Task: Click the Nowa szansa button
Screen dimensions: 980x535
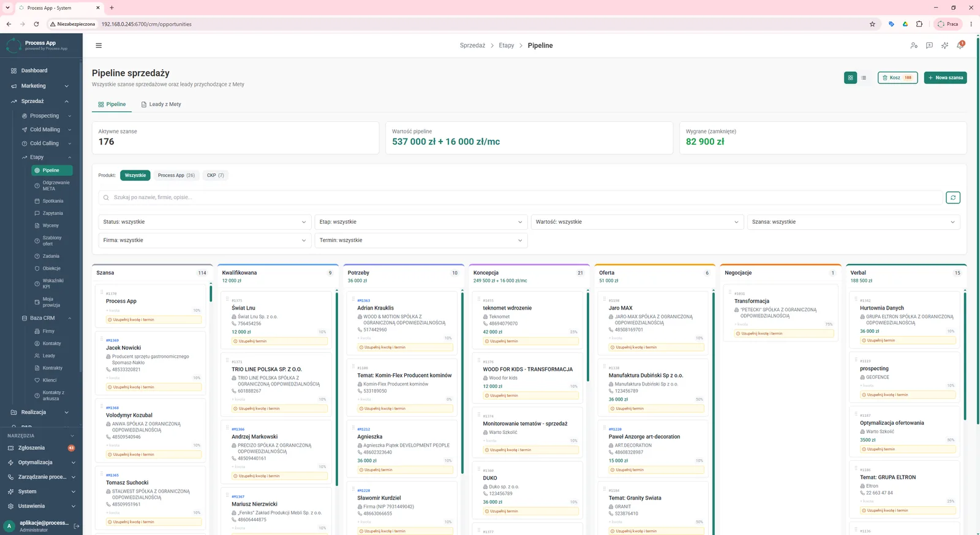Action: [x=946, y=78]
